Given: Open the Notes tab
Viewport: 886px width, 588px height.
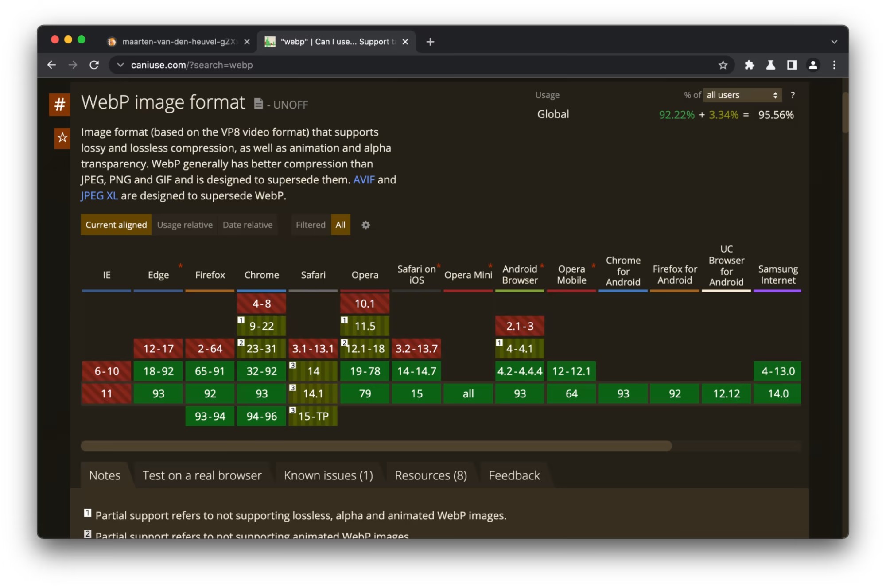Looking at the screenshot, I should 105,475.
